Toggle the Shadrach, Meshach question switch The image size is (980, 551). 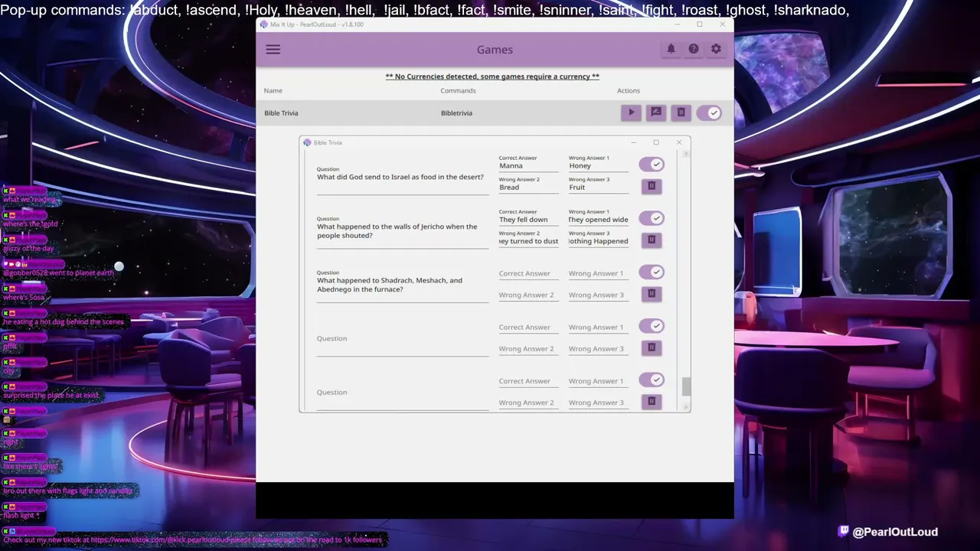652,272
